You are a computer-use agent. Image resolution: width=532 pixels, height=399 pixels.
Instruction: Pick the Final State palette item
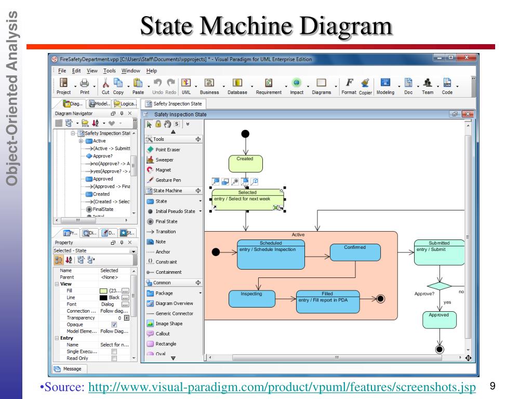point(163,221)
